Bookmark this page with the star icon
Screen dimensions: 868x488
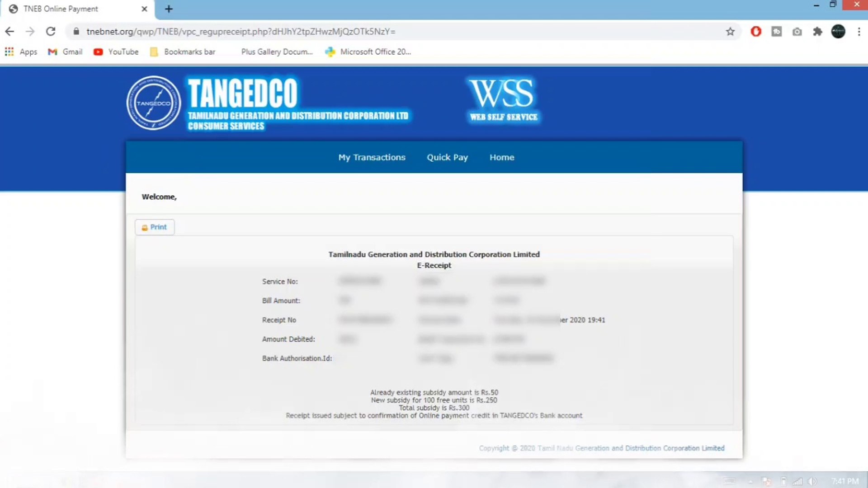730,32
